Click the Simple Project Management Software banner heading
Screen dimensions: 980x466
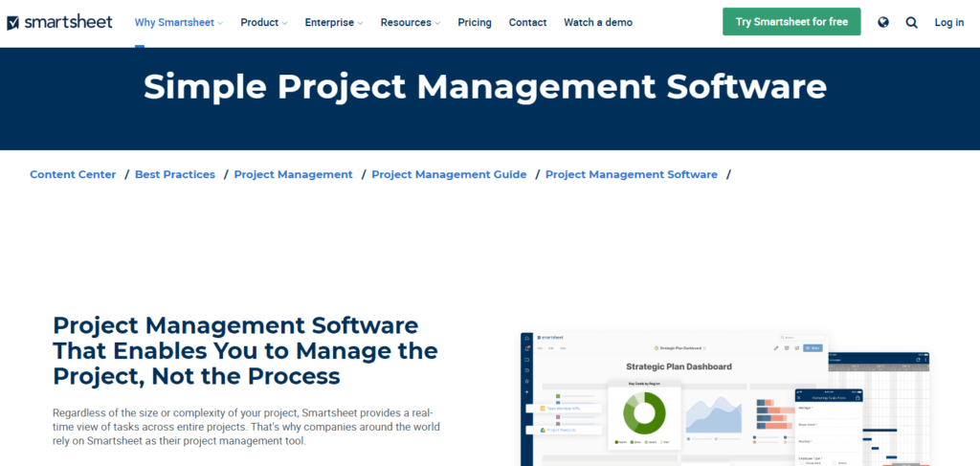point(485,87)
